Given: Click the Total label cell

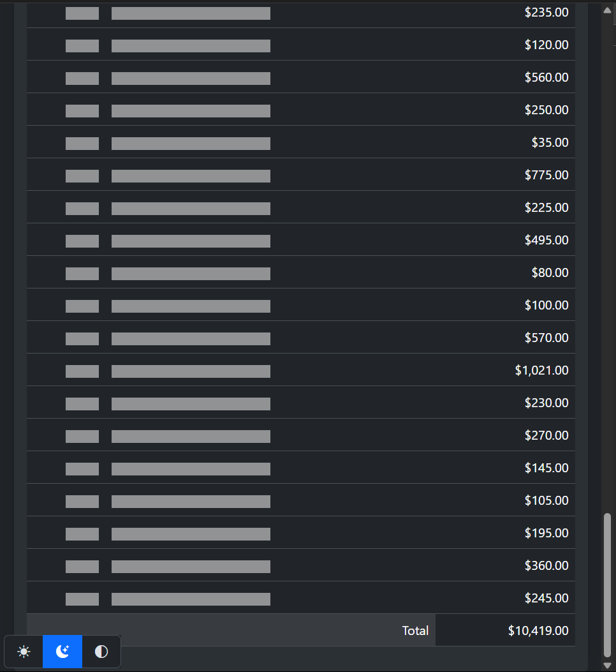Looking at the screenshot, I should [415, 631].
